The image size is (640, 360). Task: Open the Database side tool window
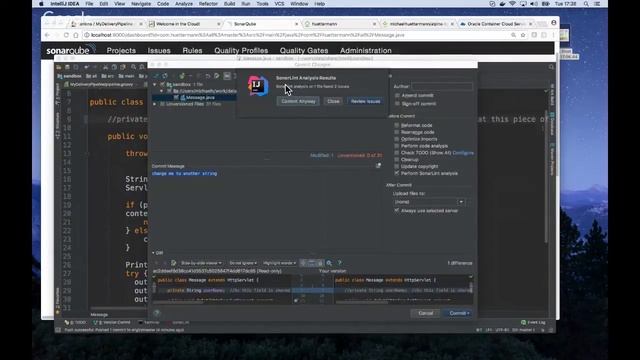[x=552, y=124]
